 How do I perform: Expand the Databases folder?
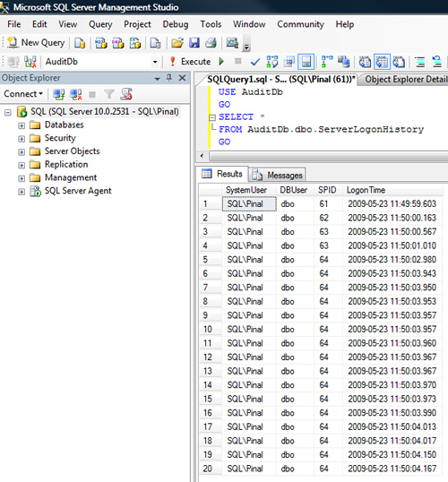coord(22,125)
